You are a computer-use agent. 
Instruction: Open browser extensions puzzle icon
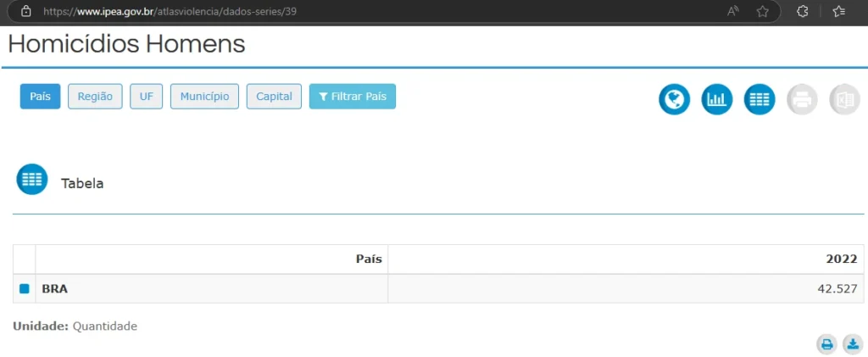[x=802, y=12]
